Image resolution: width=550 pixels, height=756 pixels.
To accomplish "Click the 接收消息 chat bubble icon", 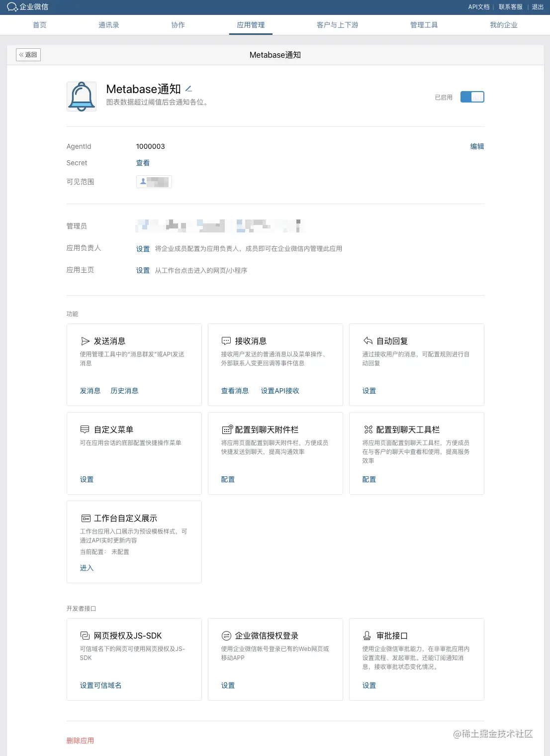I will (x=226, y=341).
